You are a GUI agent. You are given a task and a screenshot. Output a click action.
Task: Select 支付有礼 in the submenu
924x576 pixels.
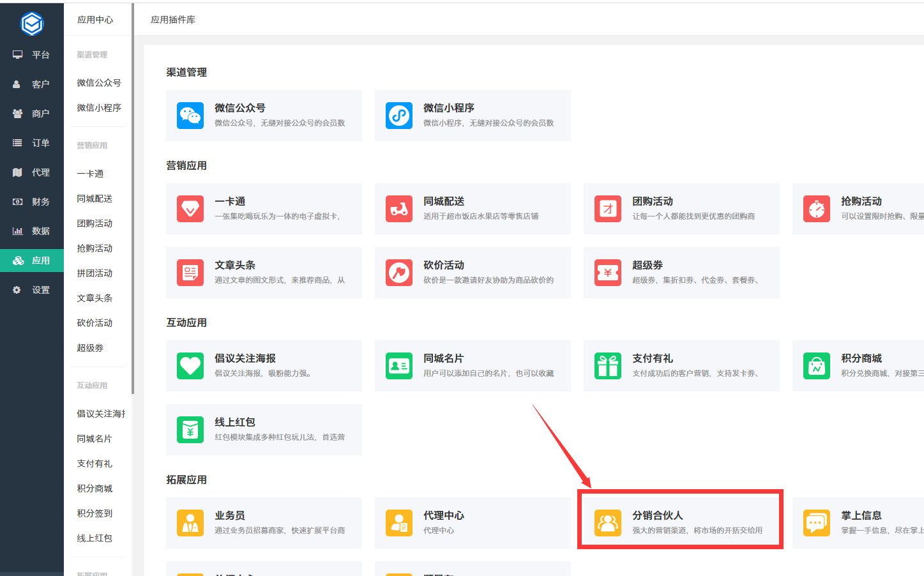[95, 464]
